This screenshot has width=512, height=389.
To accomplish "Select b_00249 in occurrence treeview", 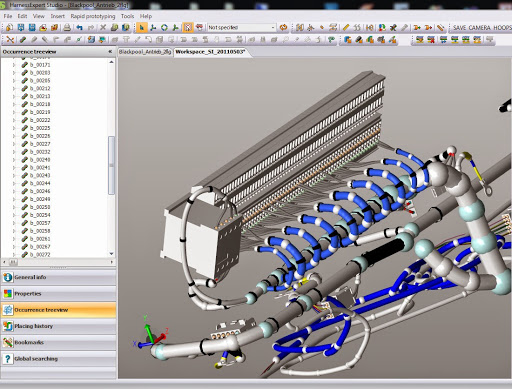I will [x=40, y=199].
